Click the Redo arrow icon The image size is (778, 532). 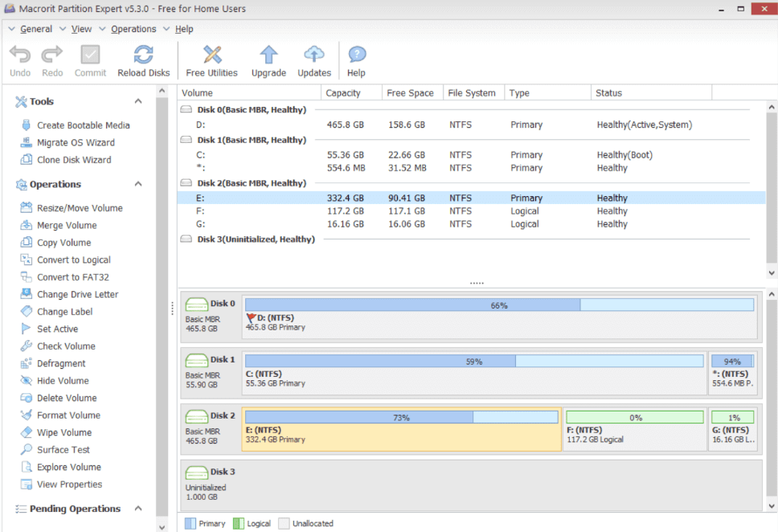click(x=52, y=55)
